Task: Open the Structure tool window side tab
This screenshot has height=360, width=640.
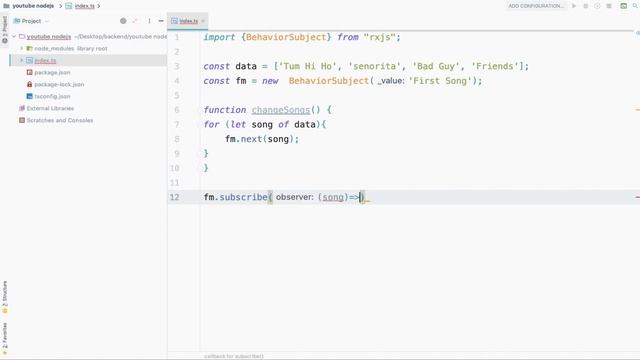Action: click(x=4, y=297)
